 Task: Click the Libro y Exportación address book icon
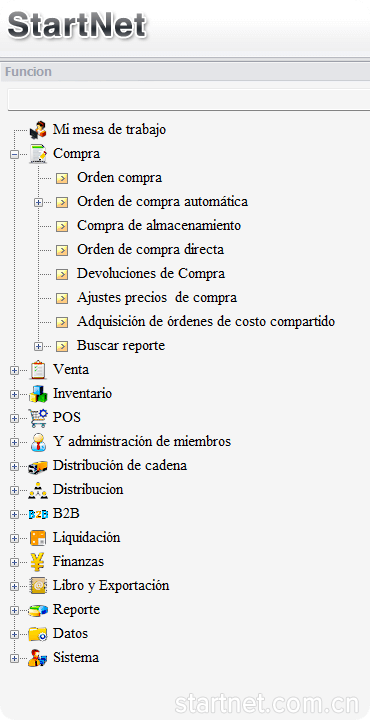click(x=38, y=586)
